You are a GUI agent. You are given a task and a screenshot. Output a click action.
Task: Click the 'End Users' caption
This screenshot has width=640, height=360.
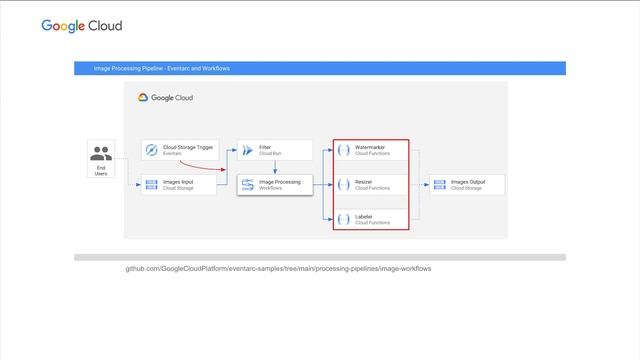(x=101, y=171)
